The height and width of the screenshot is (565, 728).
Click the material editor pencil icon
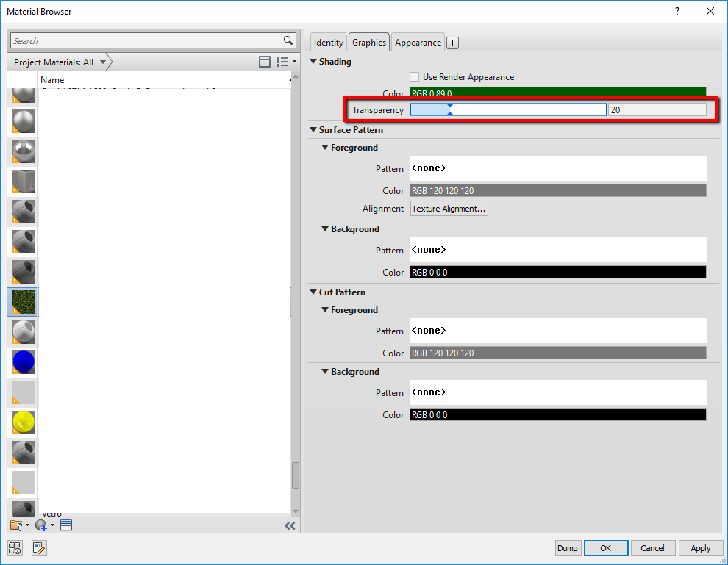pyautogui.click(x=39, y=548)
